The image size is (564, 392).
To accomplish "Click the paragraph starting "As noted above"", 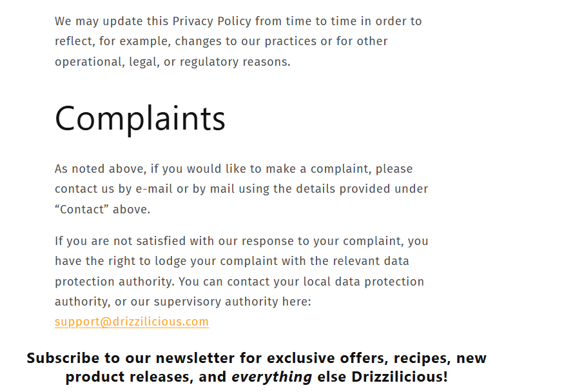I will pos(241,189).
